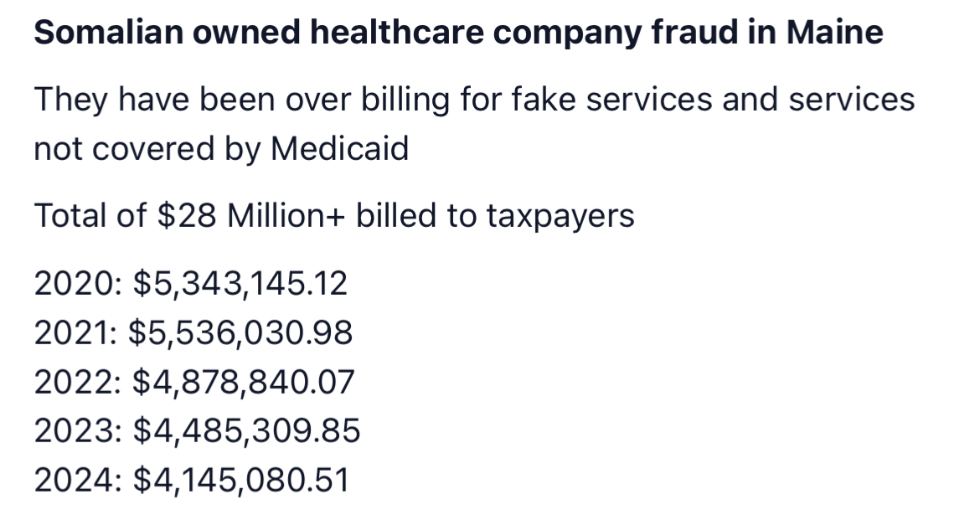
Task: Click the amount $4,485,309.85
Action: click(x=245, y=432)
